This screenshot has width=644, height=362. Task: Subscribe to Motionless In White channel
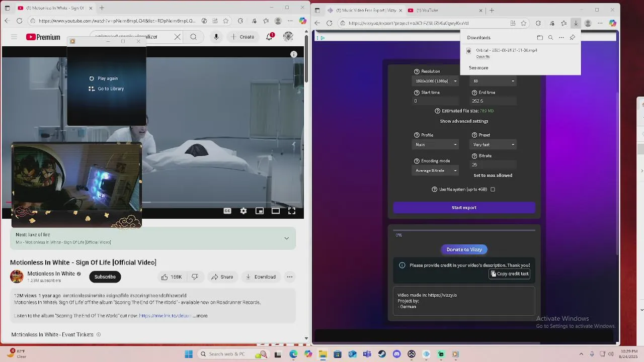tap(105, 277)
